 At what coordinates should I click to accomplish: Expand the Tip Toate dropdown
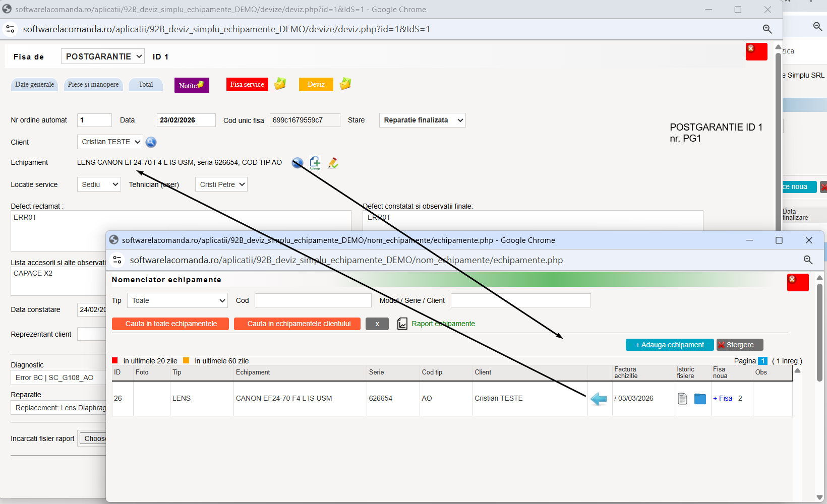178,300
